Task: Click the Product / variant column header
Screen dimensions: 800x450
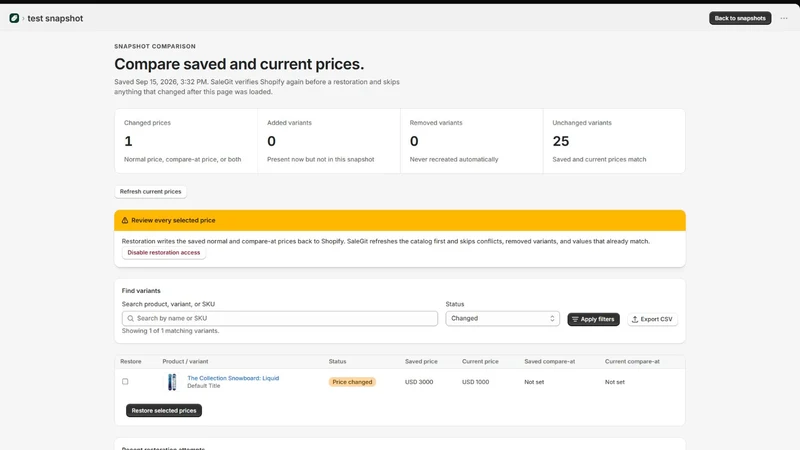Action: 185,361
